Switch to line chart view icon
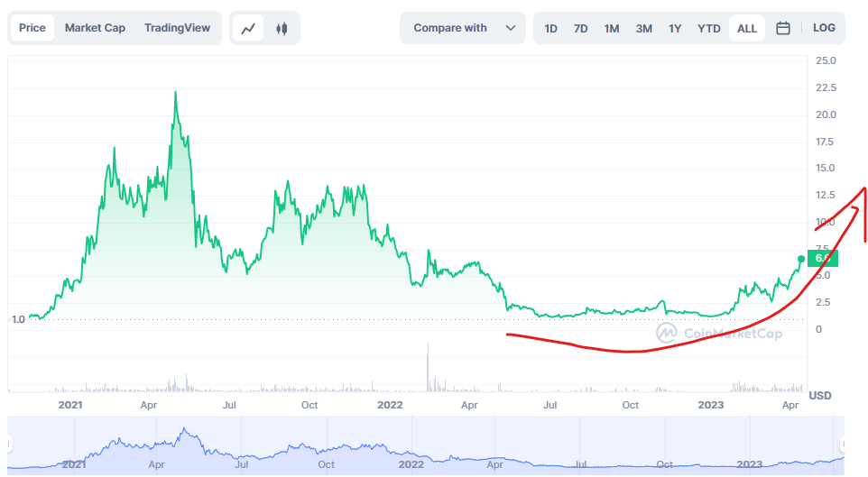 [x=248, y=28]
